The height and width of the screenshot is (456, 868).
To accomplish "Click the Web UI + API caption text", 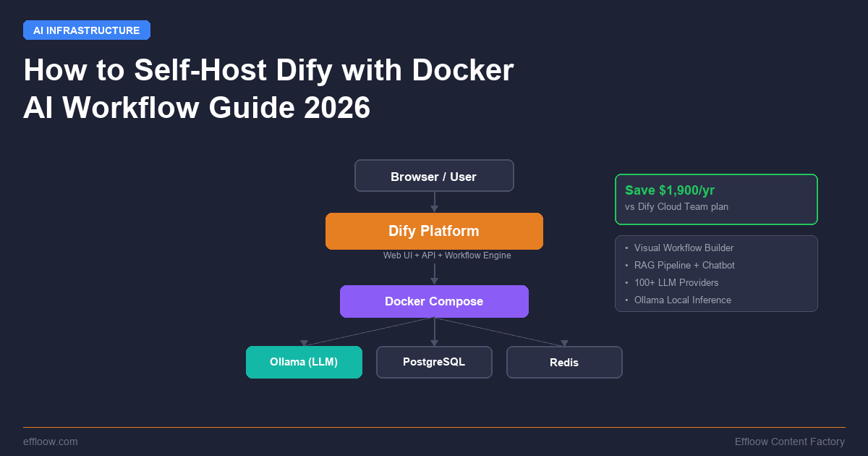I will pos(447,255).
